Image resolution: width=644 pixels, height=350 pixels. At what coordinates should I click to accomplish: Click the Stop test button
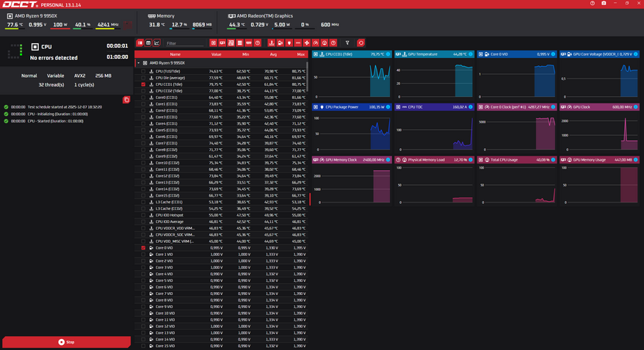pyautogui.click(x=66, y=342)
